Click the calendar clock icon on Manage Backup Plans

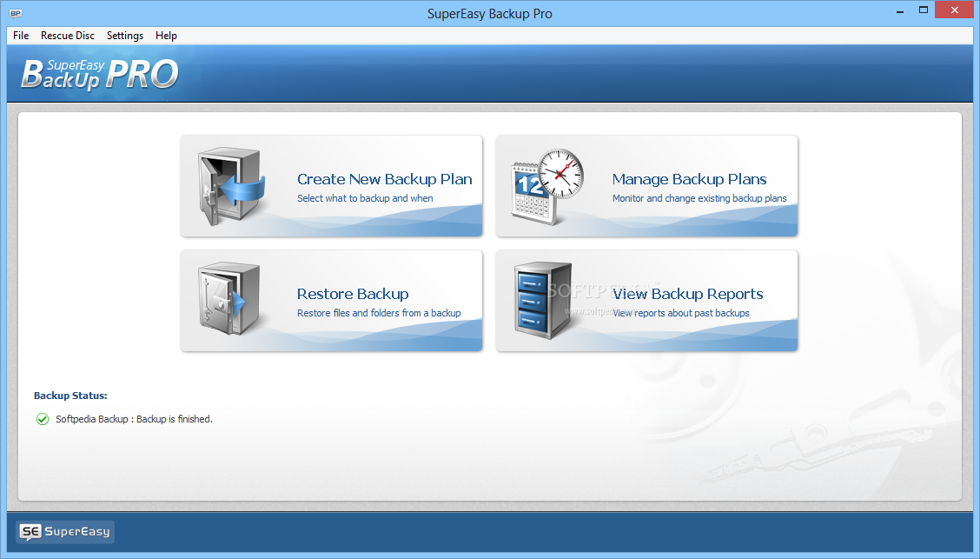[546, 186]
